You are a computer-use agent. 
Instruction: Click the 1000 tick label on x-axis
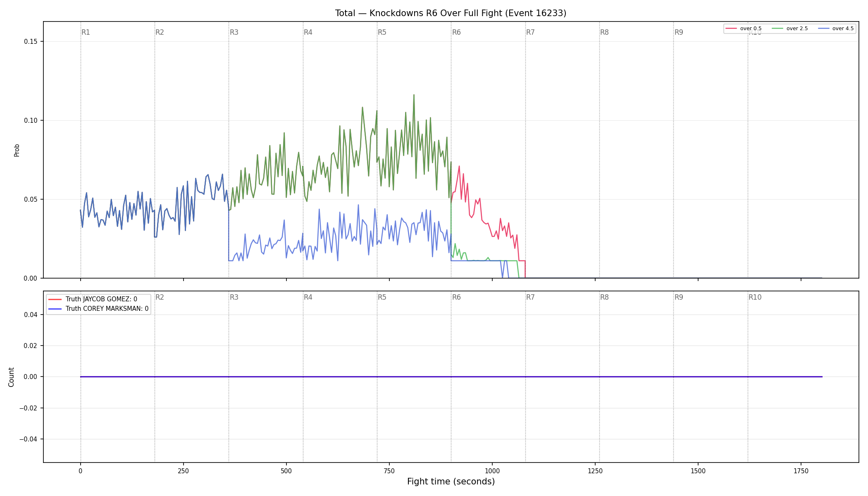[x=492, y=471]
